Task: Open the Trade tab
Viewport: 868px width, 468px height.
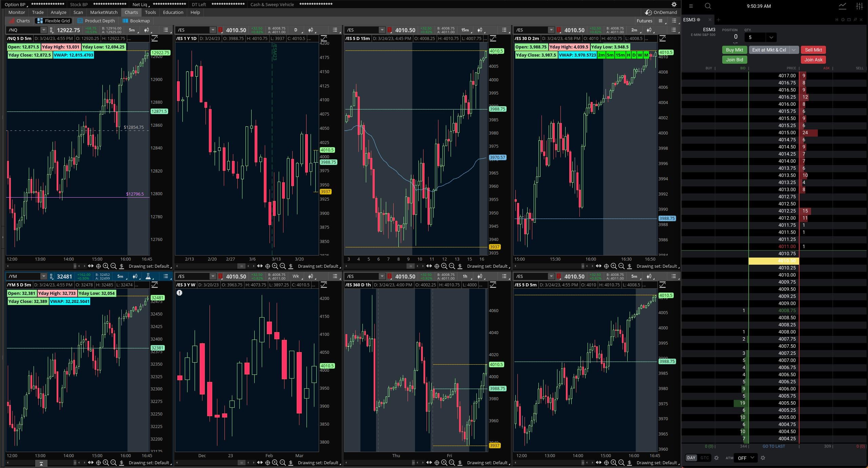Action: click(38, 12)
